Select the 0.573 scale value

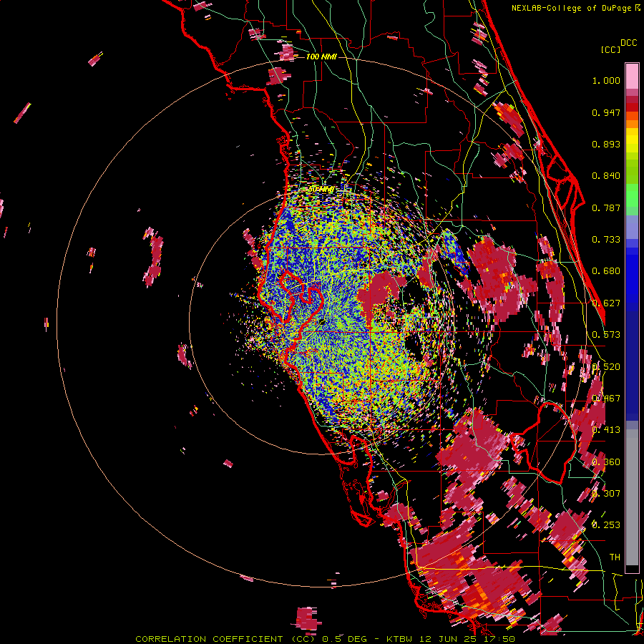pyautogui.click(x=606, y=335)
